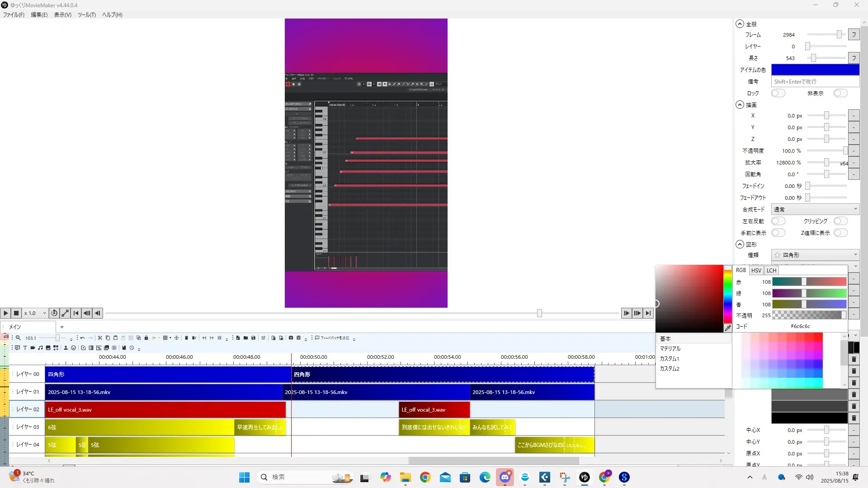The width and height of the screenshot is (868, 488).
Task: Pick color with the eyedropper icon
Action: pos(727,328)
